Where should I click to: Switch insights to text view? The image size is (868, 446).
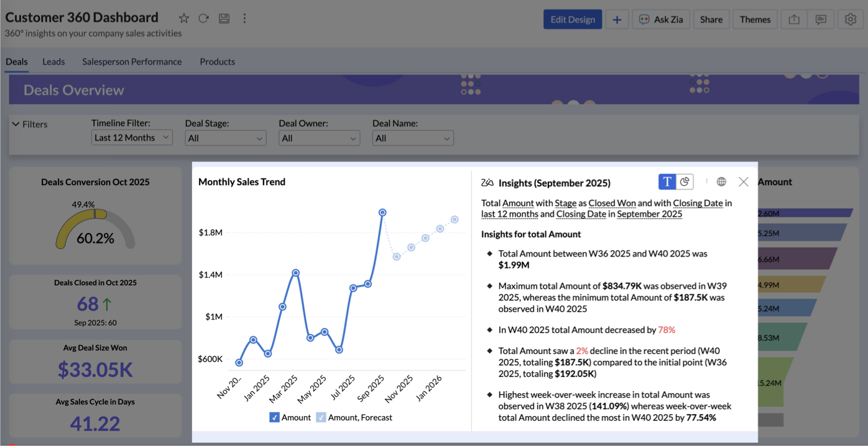(x=667, y=181)
